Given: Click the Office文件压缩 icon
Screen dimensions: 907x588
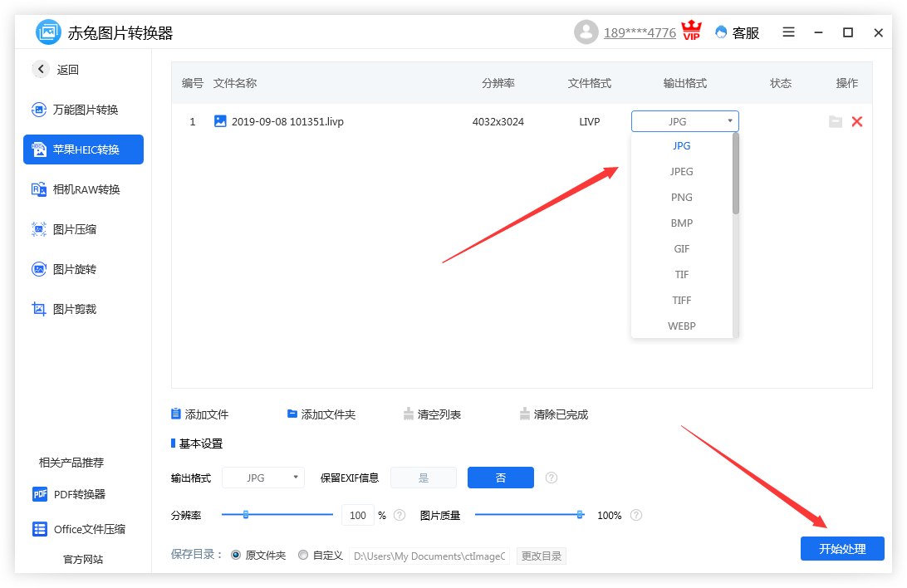Looking at the screenshot, I should (40, 529).
